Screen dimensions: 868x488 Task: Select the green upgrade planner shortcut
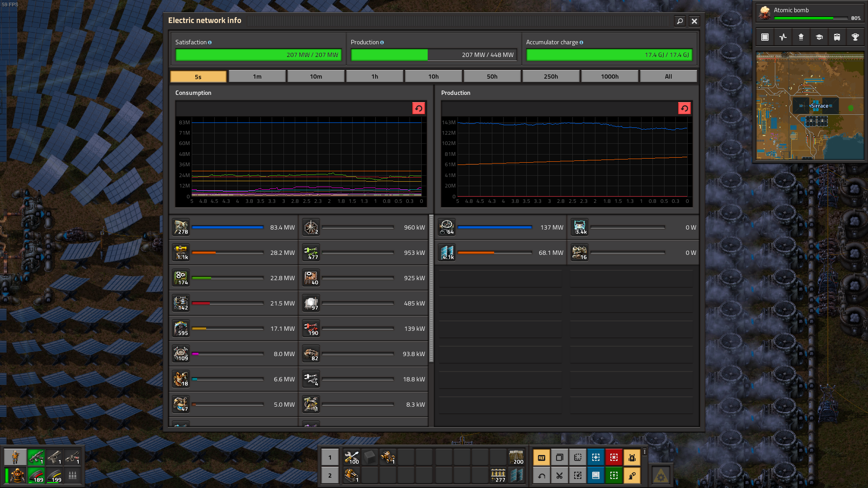tap(613, 475)
